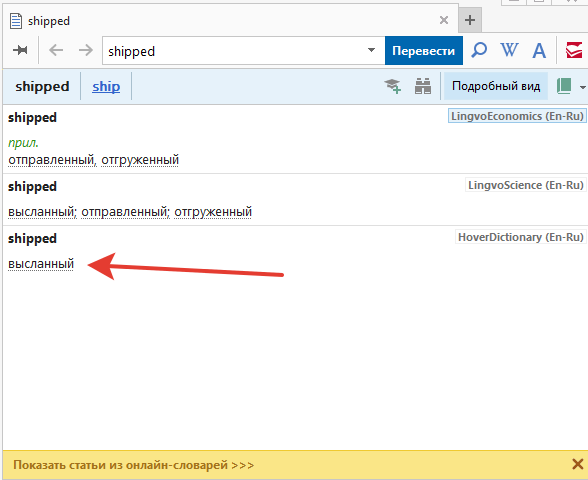Click высланный in the HoverDictionary entry
Viewport: 588px width, 480px height.
pyautogui.click(x=41, y=264)
